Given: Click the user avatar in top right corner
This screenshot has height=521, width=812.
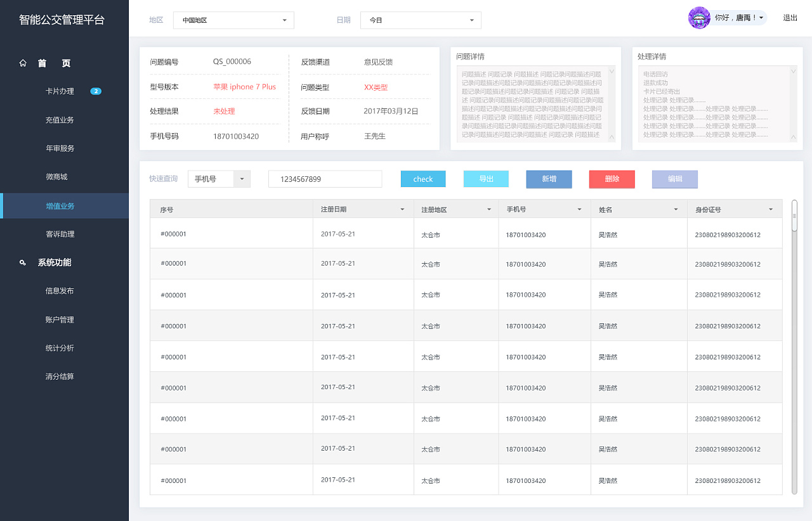Looking at the screenshot, I should [698, 18].
